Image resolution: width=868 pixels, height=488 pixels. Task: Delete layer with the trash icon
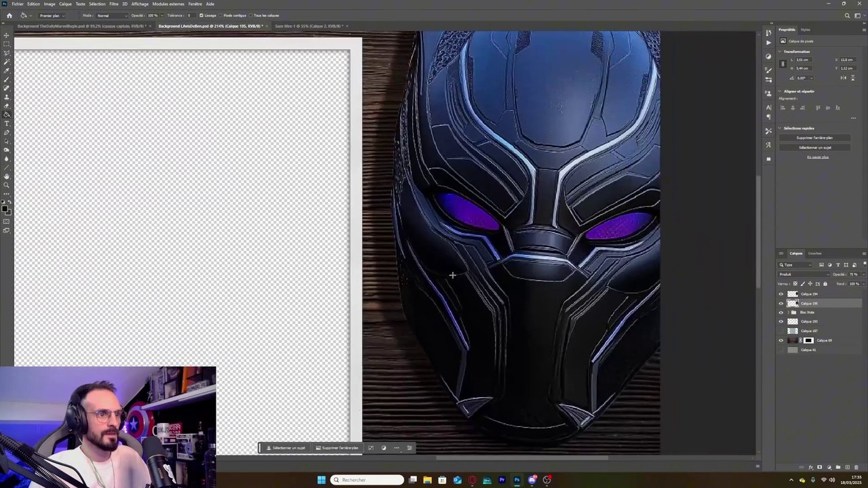pyautogui.click(x=855, y=467)
